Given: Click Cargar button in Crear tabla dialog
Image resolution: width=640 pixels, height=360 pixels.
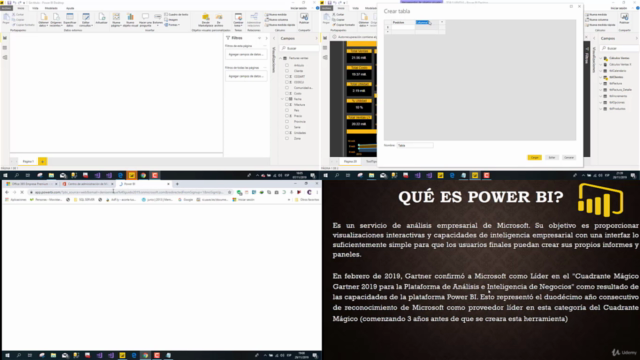Looking at the screenshot, I should point(534,158).
